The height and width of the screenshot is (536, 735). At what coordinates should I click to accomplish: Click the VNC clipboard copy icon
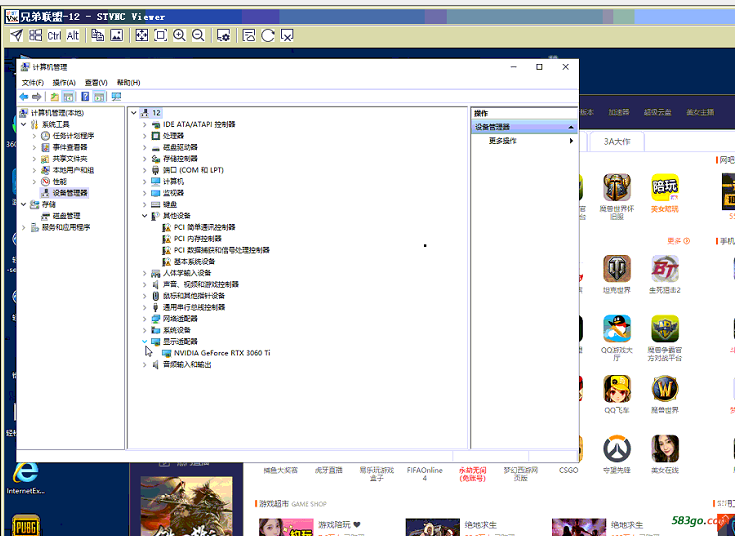coord(98,35)
